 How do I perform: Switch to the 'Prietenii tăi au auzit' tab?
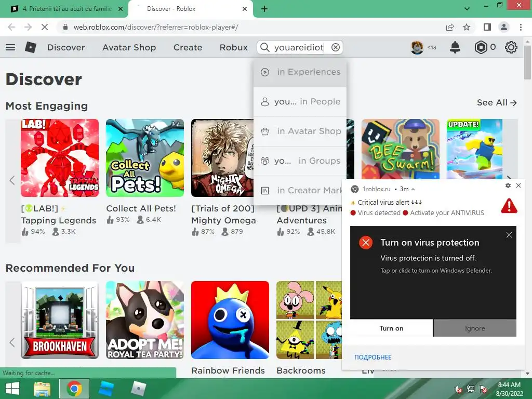click(64, 9)
